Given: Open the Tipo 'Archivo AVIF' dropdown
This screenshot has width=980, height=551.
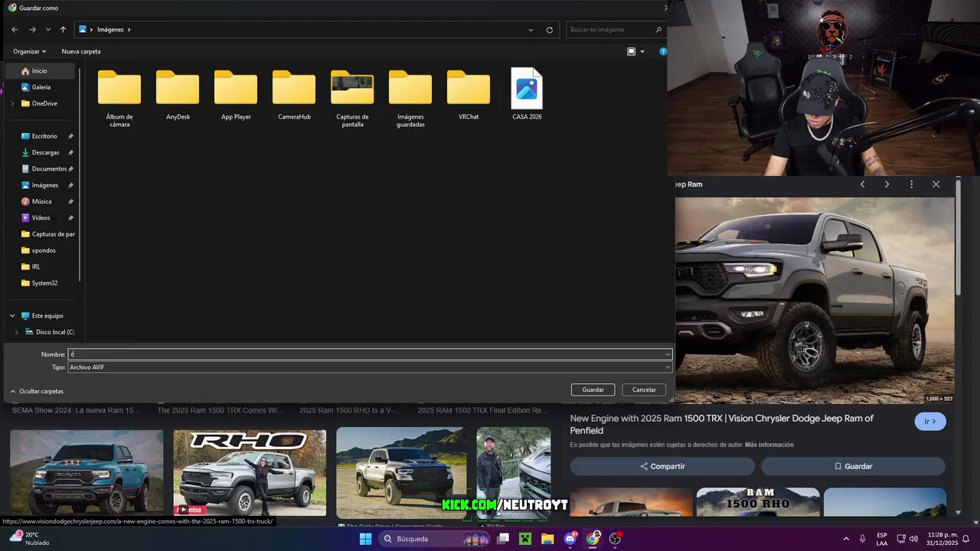Looking at the screenshot, I should pos(370,367).
